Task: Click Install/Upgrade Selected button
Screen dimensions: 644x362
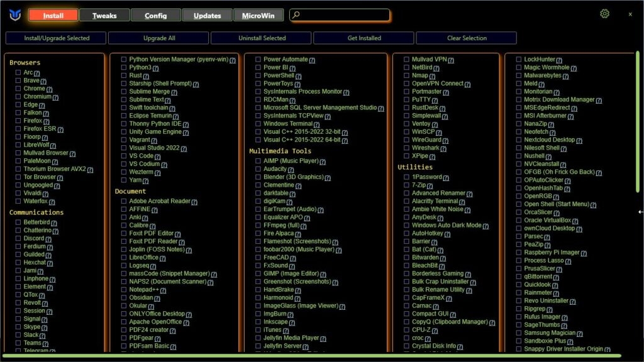Action: (56, 38)
